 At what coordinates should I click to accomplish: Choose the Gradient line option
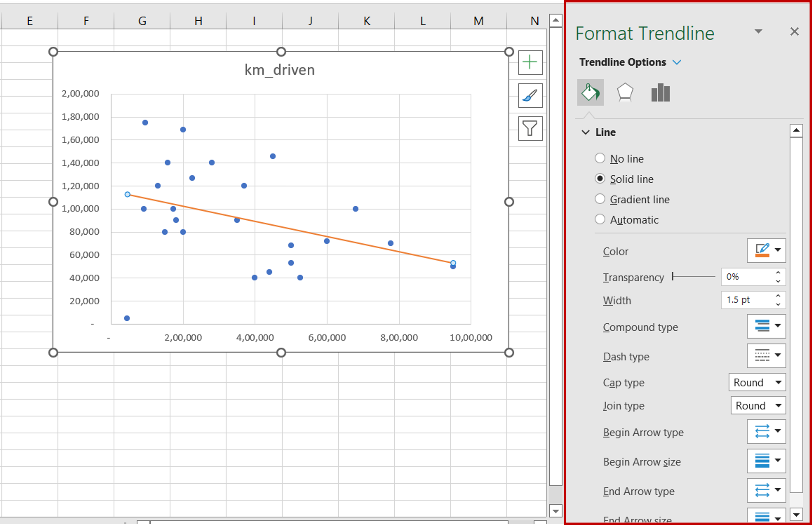pos(600,199)
